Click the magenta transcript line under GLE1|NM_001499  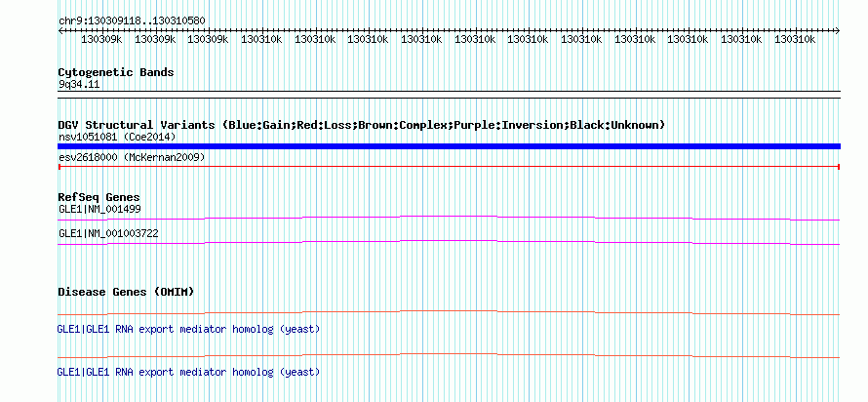point(449,219)
